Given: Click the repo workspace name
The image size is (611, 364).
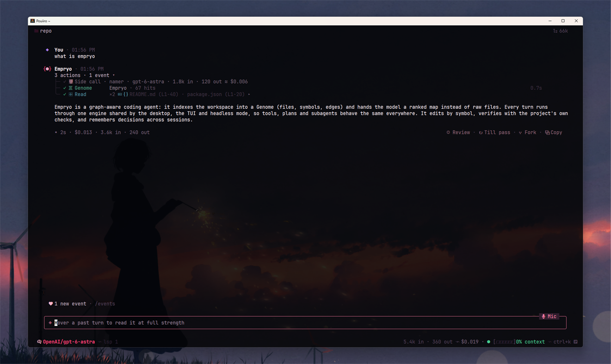Looking at the screenshot, I should (x=46, y=31).
